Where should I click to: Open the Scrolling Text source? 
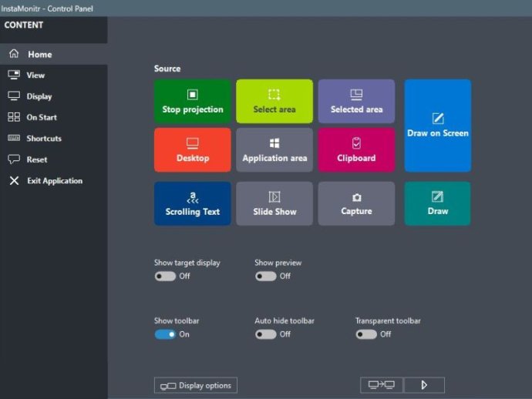coord(193,203)
